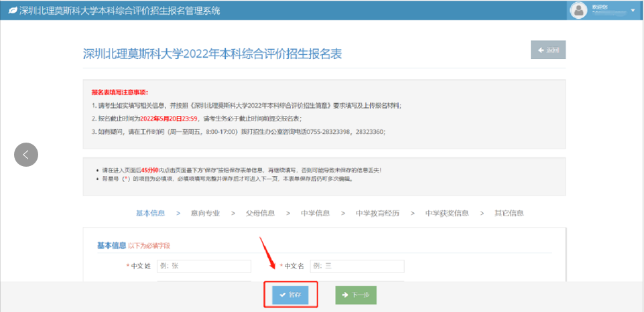Click the 暂存 save button
This screenshot has height=312, width=644.
[290, 295]
